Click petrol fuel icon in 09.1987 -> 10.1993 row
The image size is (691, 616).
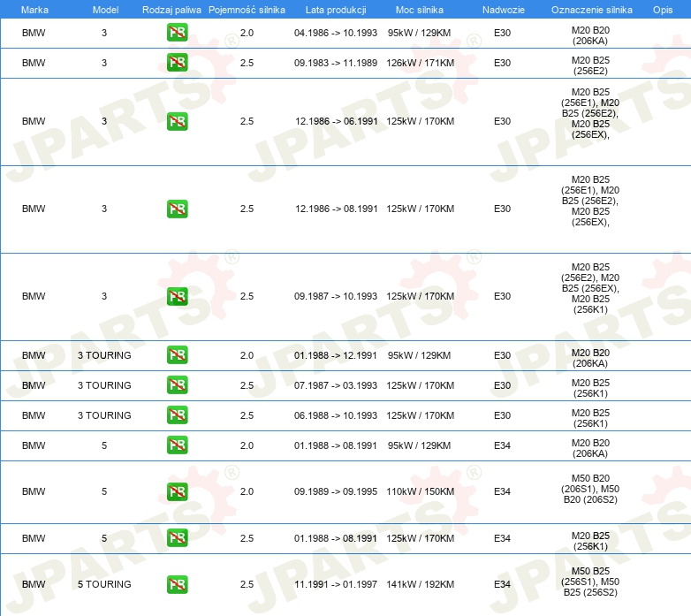coord(177,296)
